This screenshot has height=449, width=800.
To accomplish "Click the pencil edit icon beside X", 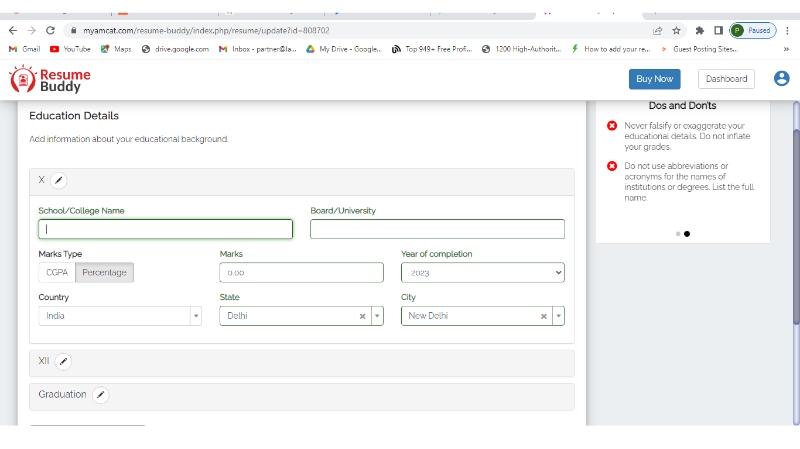I will pos(58,180).
